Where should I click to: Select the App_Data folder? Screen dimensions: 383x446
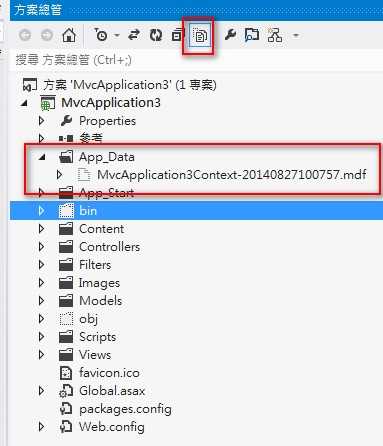[x=107, y=157]
